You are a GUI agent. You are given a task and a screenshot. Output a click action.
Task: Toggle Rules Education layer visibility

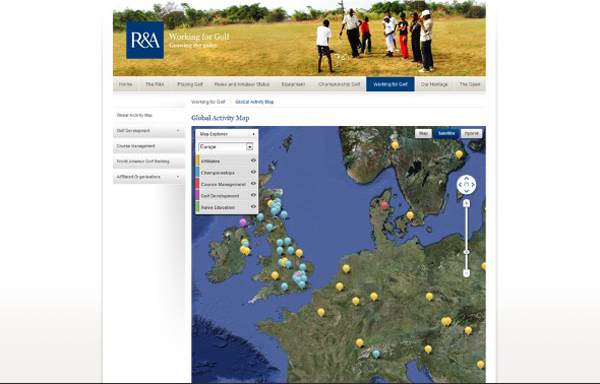point(253,207)
